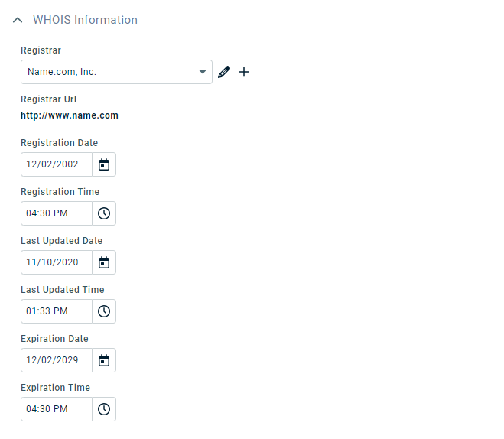The image size is (504, 439).
Task: Open calendar picker for Last Updated Date
Action: coord(104,262)
